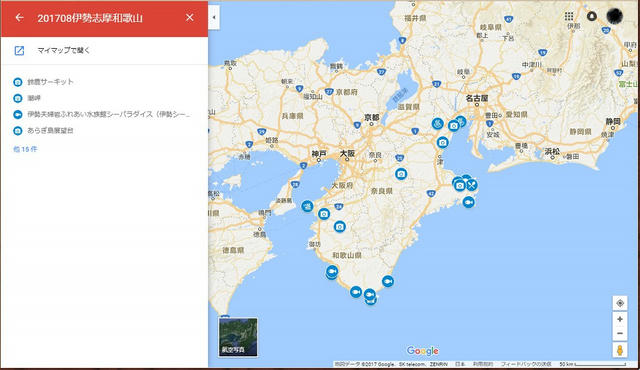The height and width of the screenshot is (370, 640).
Task: Select 潮岬 in the list
Action: point(34,98)
